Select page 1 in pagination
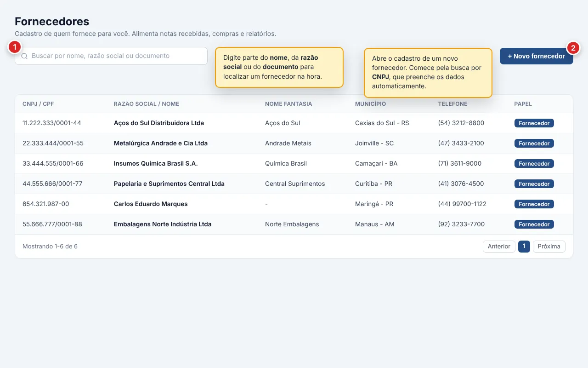Viewport: 588px width, 368px height. (x=524, y=247)
